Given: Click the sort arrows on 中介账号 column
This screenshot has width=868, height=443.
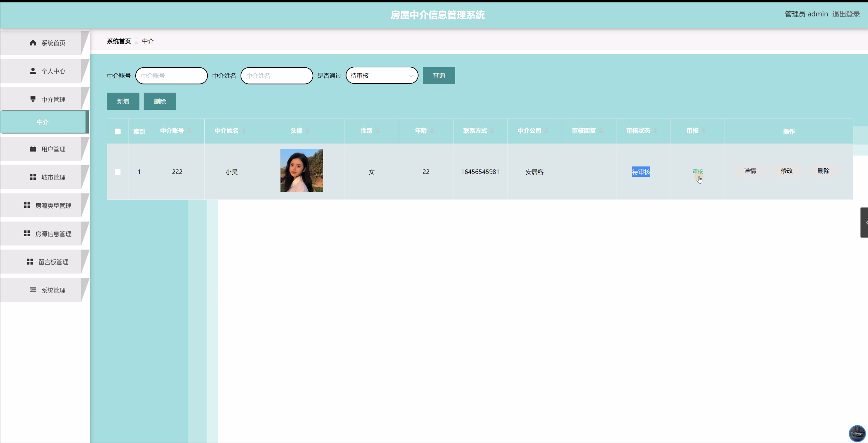Looking at the screenshot, I should tap(189, 131).
